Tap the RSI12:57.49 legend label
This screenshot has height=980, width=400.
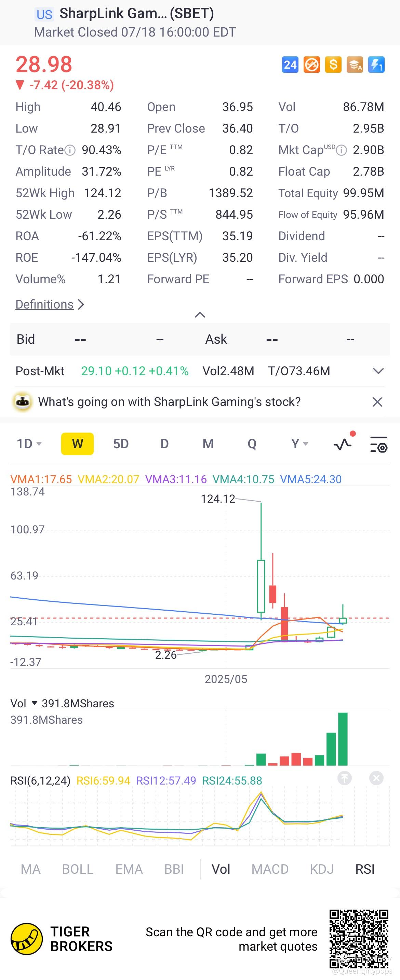166,781
